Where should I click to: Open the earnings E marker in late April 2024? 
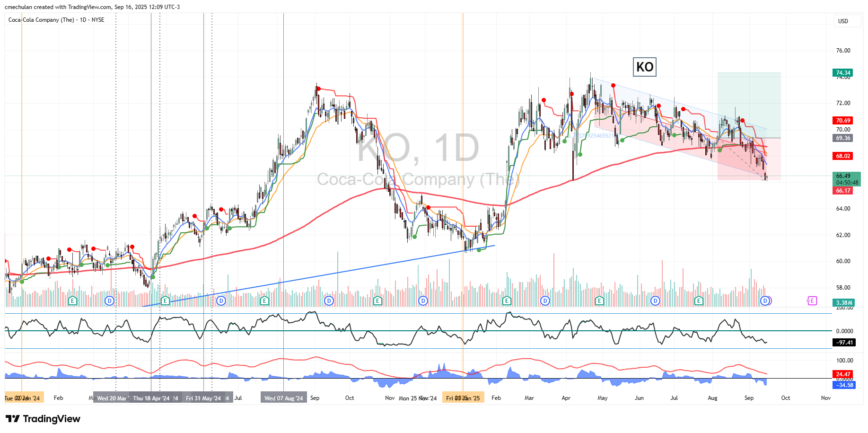click(165, 300)
